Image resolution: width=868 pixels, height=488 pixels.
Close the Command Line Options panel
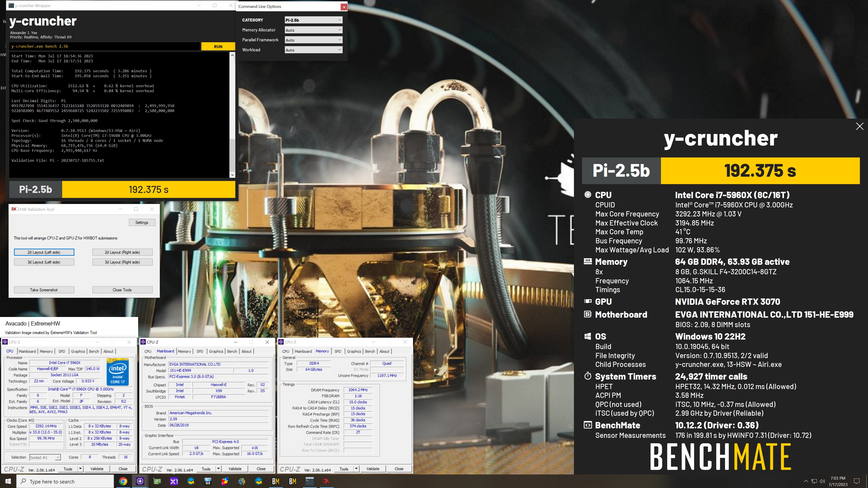click(344, 7)
